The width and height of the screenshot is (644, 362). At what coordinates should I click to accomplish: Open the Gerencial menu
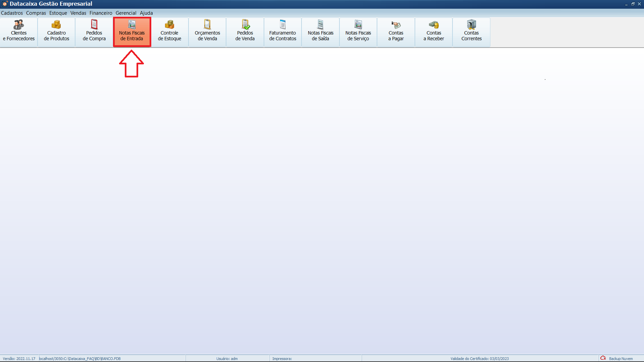tap(126, 13)
